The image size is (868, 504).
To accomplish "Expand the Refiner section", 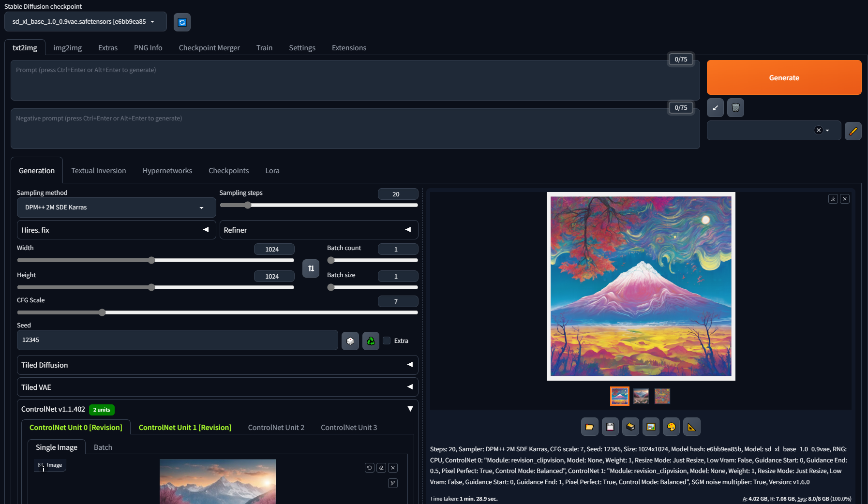I will tap(319, 230).
